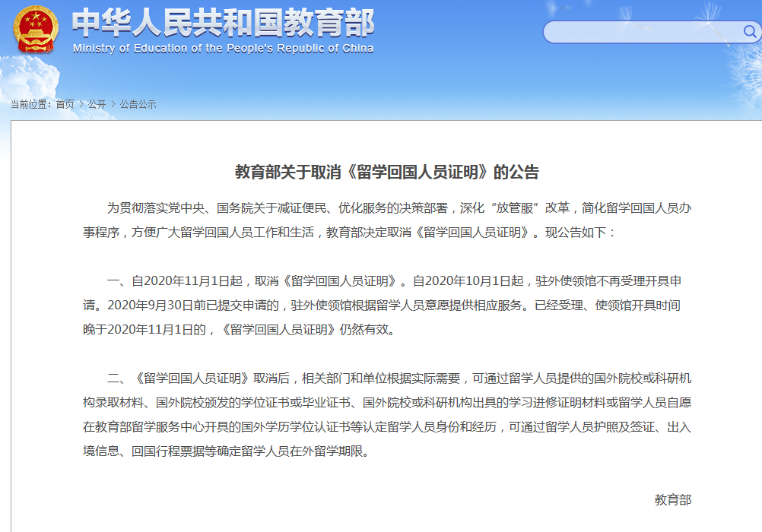This screenshot has height=532, width=762.
Task: Select the announcement title about 留学回国人员证明
Action: point(380,169)
